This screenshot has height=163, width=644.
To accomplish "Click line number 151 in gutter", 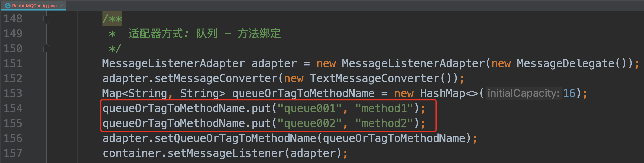I will click(13, 64).
